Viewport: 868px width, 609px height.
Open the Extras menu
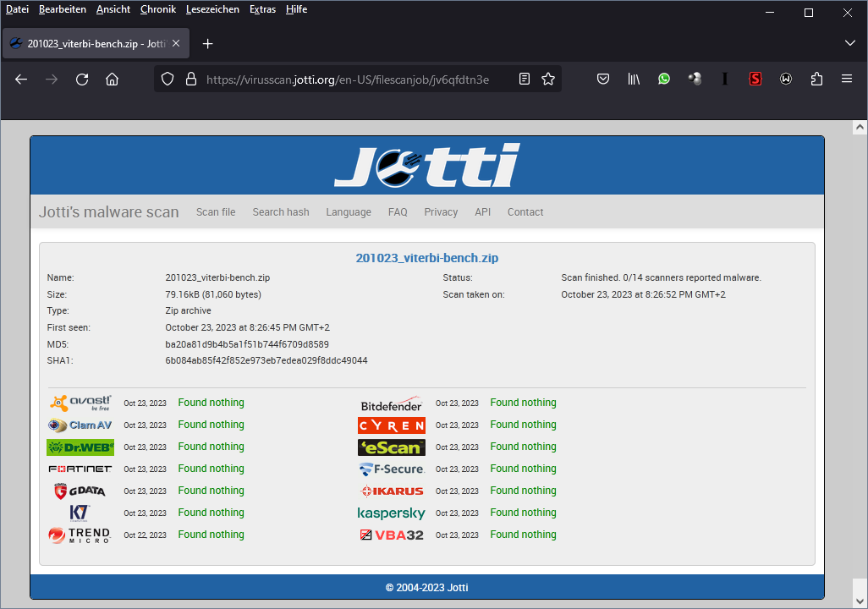(x=262, y=9)
